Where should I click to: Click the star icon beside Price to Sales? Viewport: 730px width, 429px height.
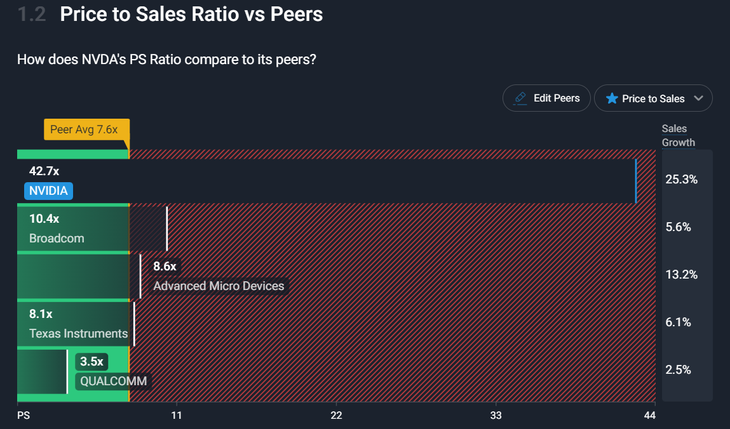click(x=609, y=99)
